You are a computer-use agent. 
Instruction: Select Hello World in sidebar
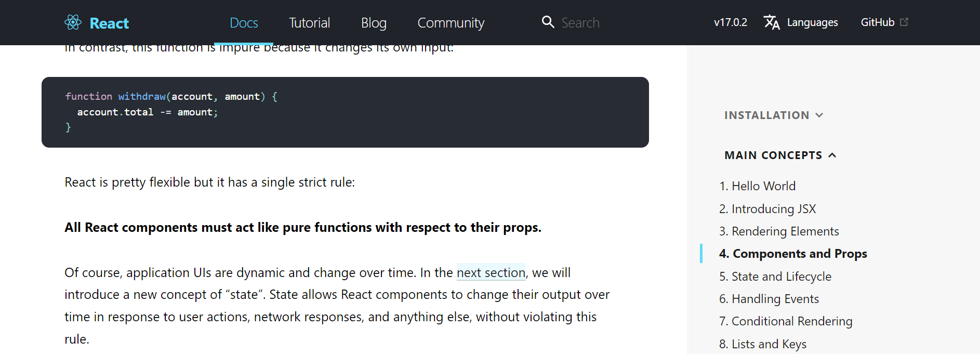(x=757, y=186)
